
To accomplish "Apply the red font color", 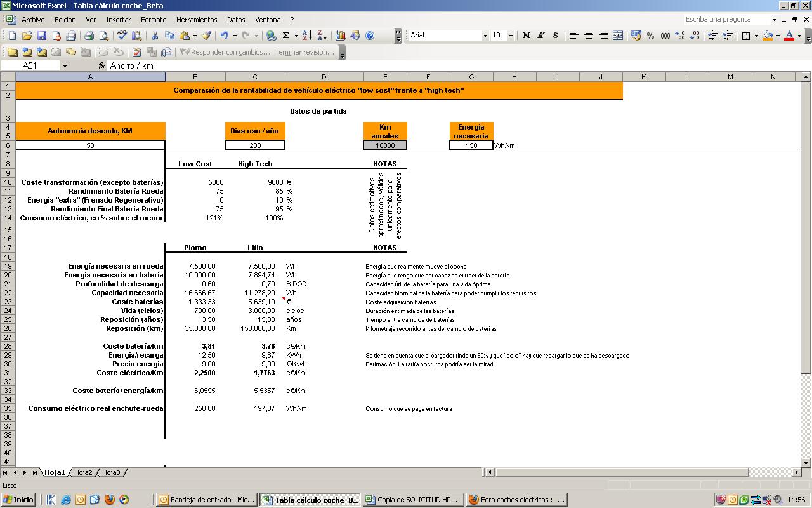I will point(789,36).
